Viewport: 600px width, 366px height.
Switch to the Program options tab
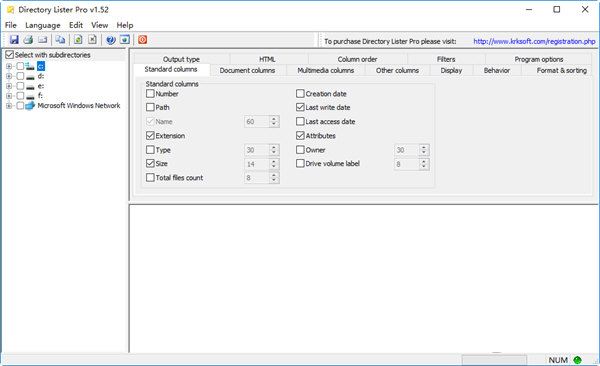coord(539,59)
